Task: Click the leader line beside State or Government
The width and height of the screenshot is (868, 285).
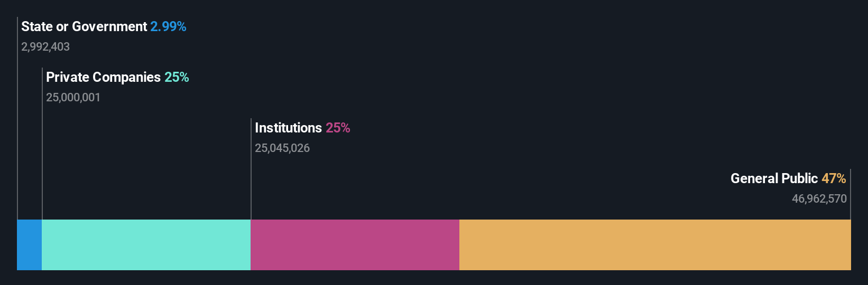Action: tap(17, 118)
